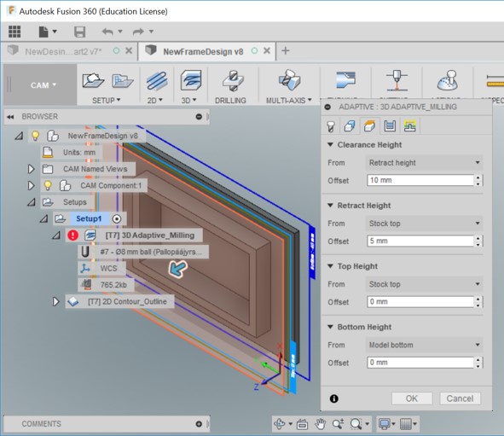Open the Tool tab in Adaptive dialog
The image size is (504, 436).
coord(331,126)
